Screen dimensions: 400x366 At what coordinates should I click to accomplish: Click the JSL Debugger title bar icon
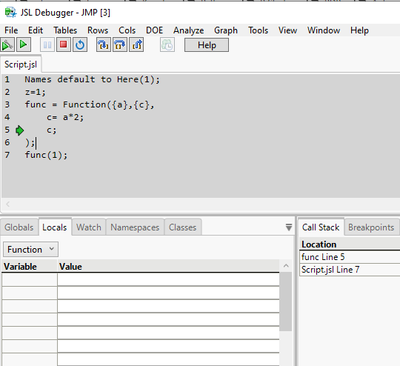[10, 13]
